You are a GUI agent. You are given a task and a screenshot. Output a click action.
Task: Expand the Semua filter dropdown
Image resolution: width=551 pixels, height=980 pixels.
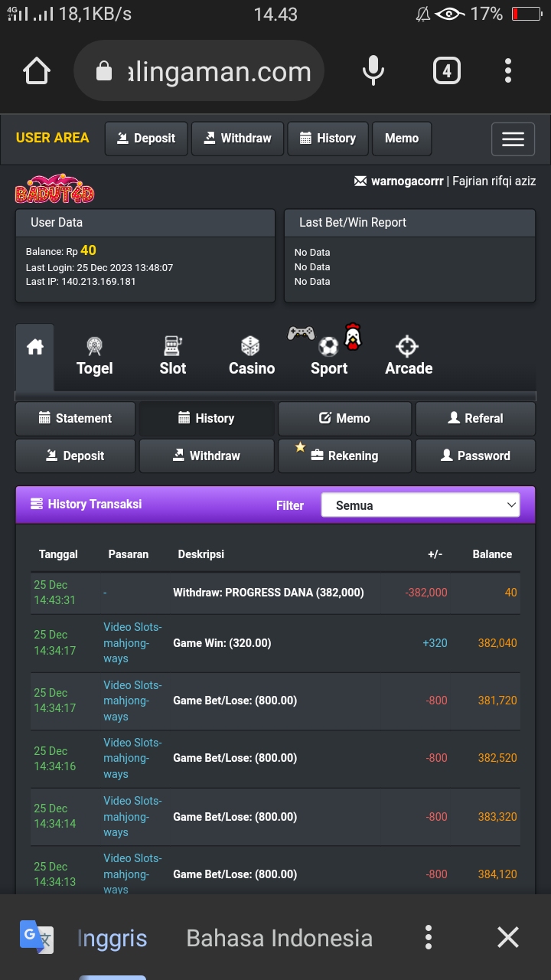point(420,505)
